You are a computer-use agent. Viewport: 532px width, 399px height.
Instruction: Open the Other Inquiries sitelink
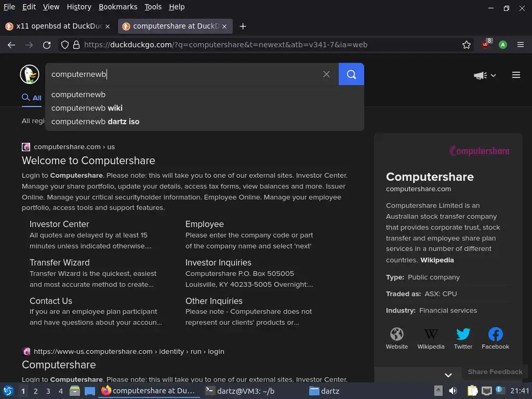(214, 301)
